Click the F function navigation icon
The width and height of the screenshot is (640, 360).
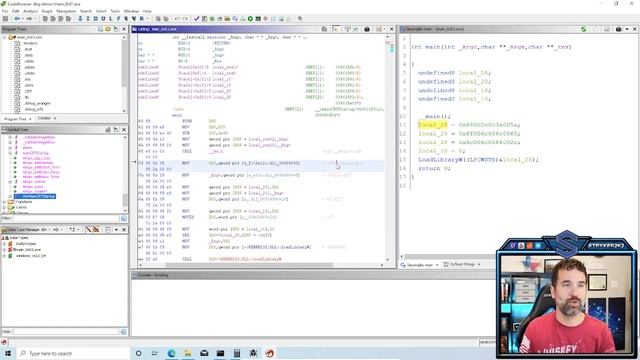(x=118, y=19)
